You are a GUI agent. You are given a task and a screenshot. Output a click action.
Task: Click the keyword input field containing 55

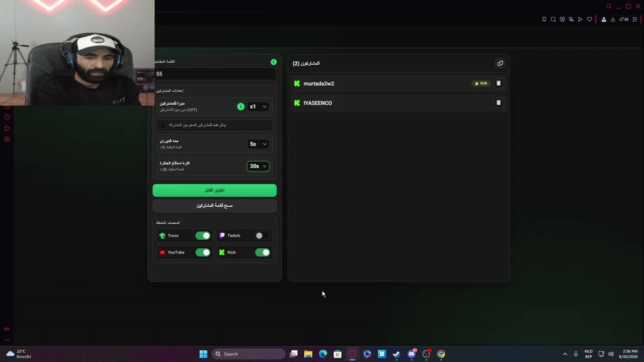pyautogui.click(x=215, y=74)
